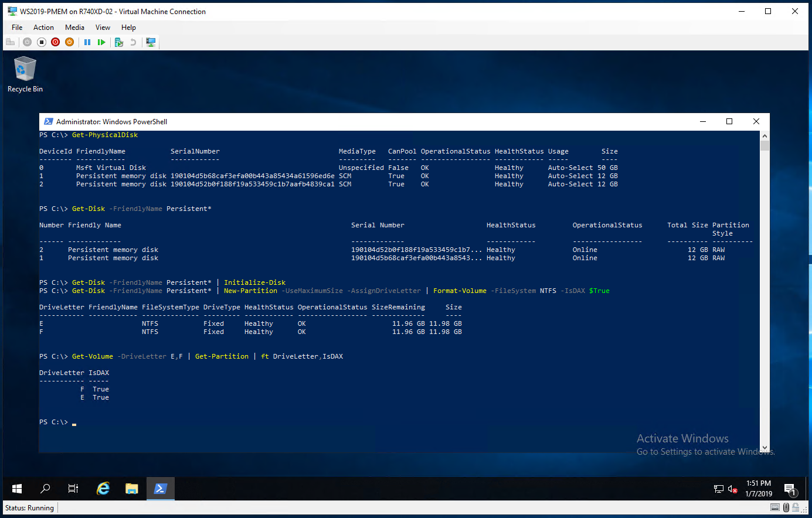
Task: Open the Media menu
Action: pyautogui.click(x=74, y=28)
